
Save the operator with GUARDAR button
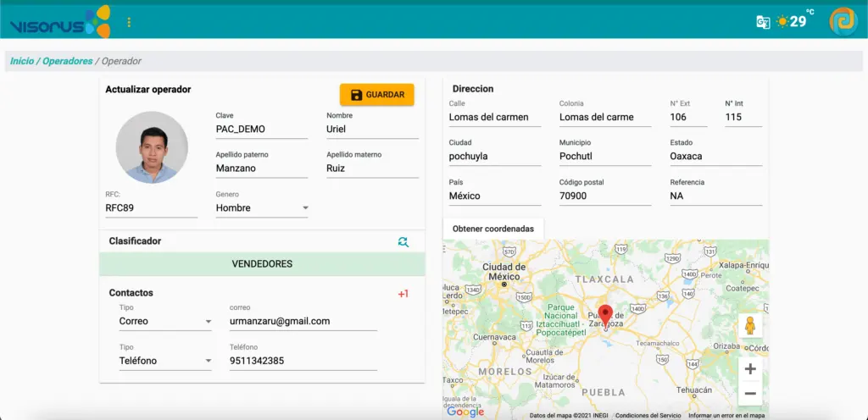(x=377, y=95)
